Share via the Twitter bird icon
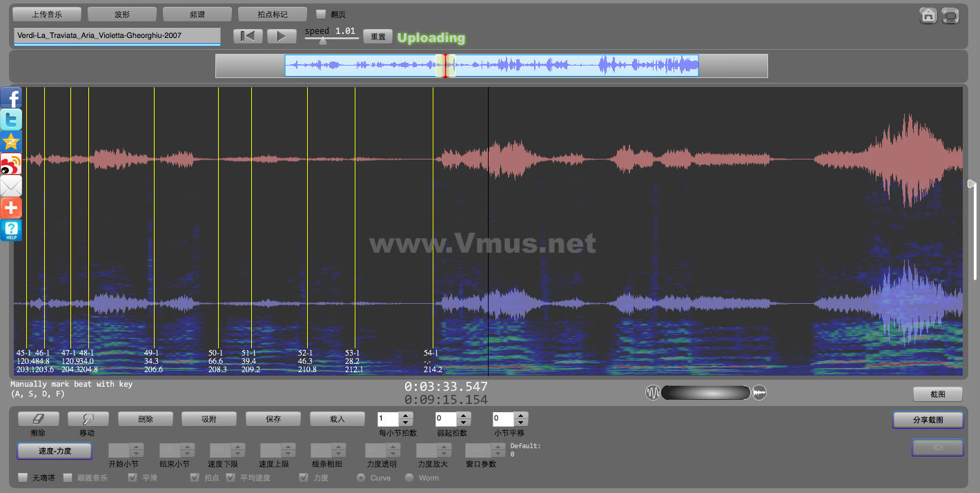Image resolution: width=980 pixels, height=493 pixels. point(11,119)
